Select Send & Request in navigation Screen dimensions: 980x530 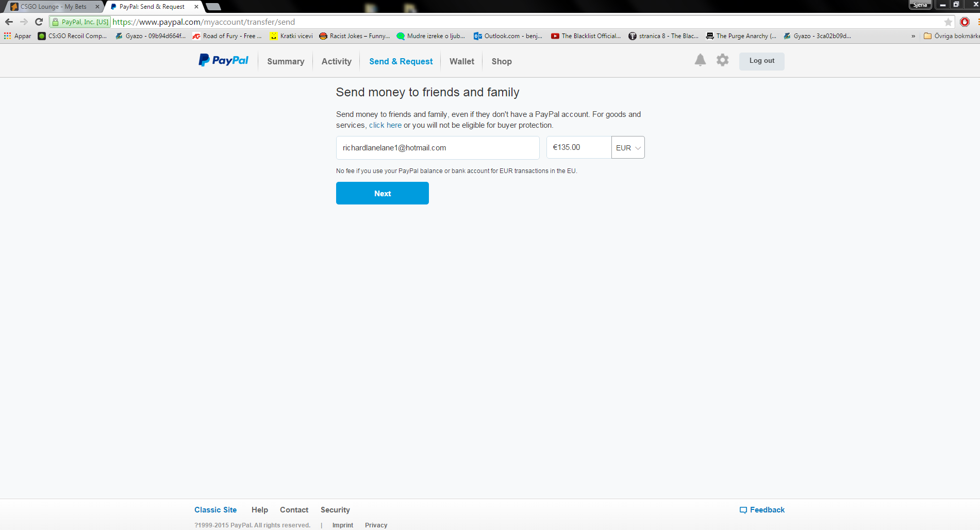[x=401, y=61]
